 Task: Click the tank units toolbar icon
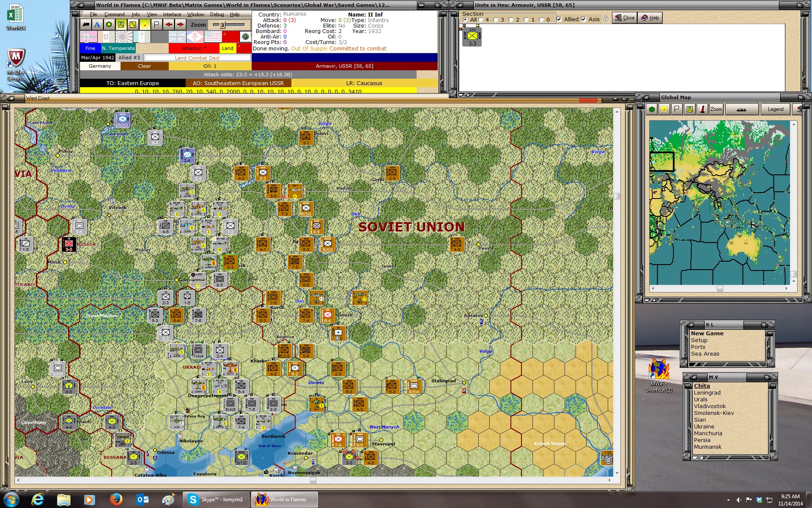[86, 25]
